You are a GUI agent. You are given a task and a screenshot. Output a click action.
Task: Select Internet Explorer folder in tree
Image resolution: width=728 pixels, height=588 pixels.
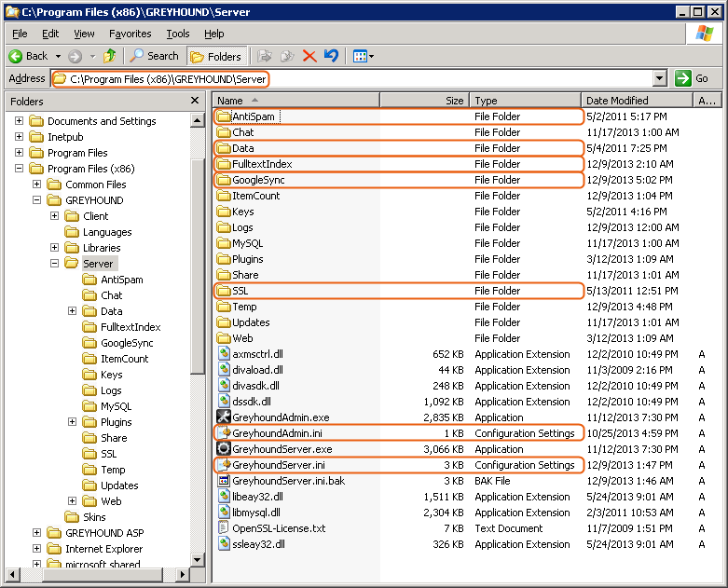(x=104, y=549)
